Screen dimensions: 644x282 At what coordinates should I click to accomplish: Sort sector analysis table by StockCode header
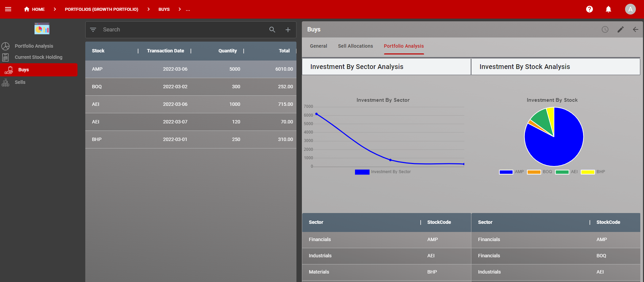click(x=439, y=222)
